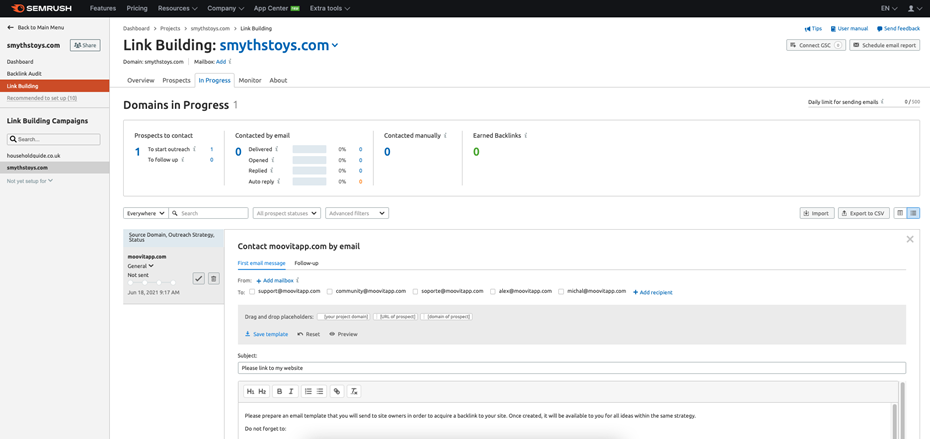
Task: Expand the smythstoys.com project chevron in title
Action: (335, 46)
